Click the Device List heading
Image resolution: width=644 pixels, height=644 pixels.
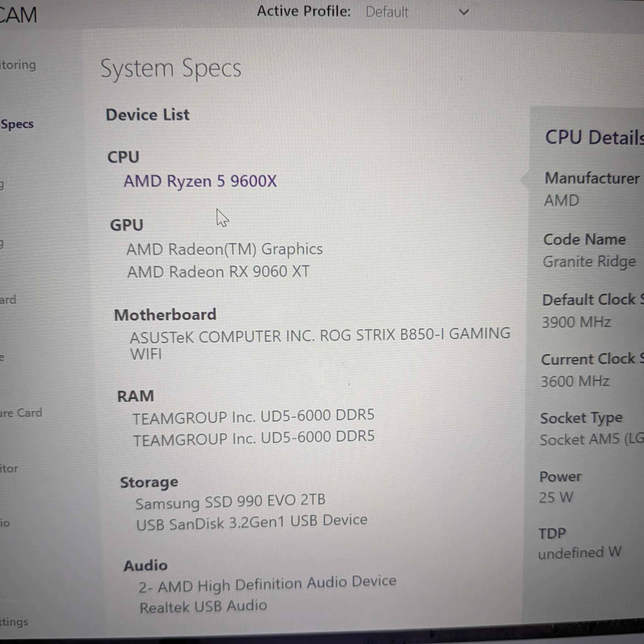pos(148,115)
